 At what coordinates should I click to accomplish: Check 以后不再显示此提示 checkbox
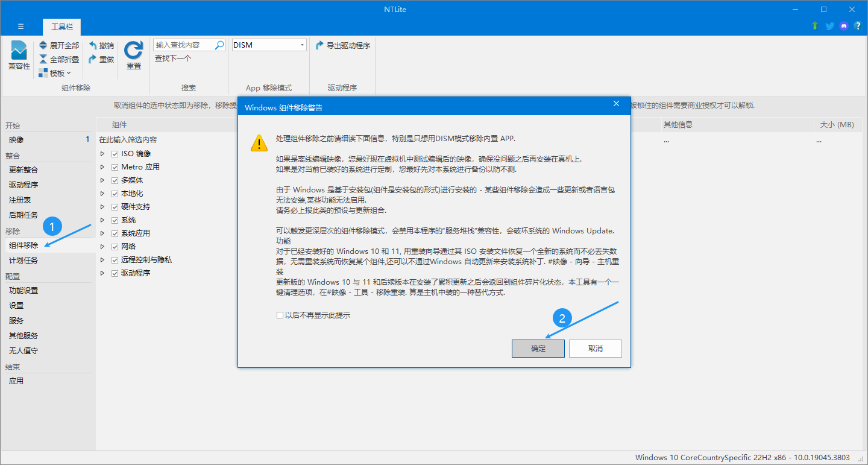point(280,315)
